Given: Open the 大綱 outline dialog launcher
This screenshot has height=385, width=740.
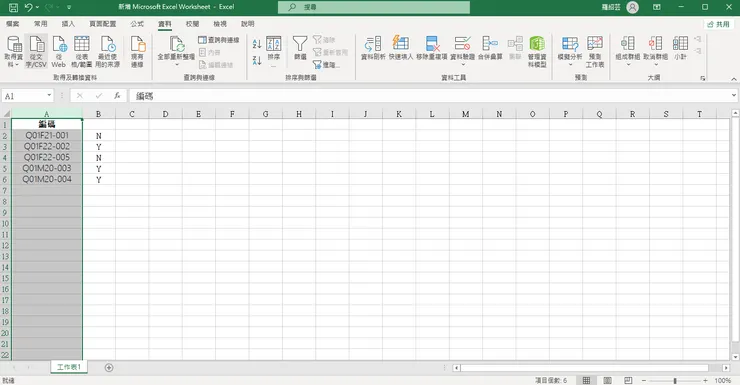Looking at the screenshot, I should 703,78.
